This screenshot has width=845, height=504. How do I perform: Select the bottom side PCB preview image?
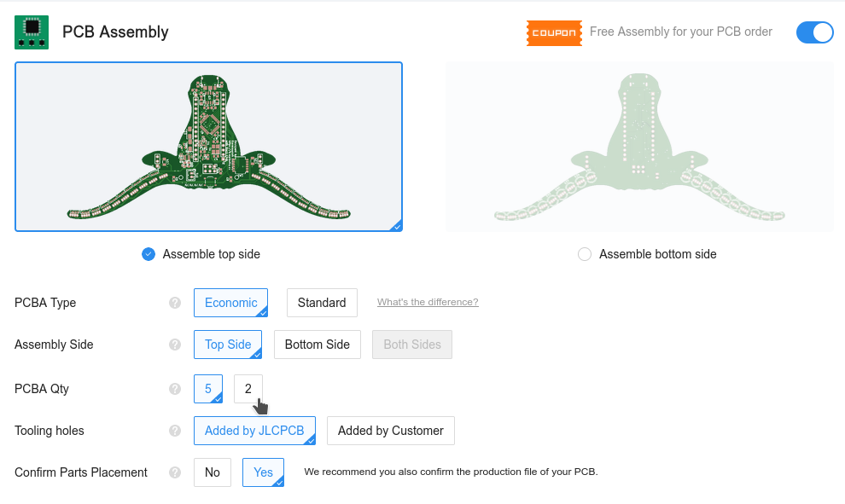click(x=639, y=147)
